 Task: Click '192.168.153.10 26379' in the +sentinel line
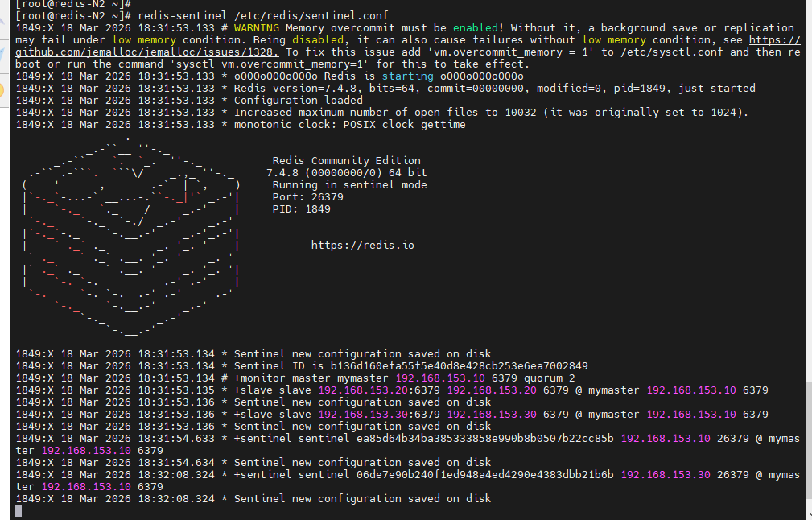(685, 439)
